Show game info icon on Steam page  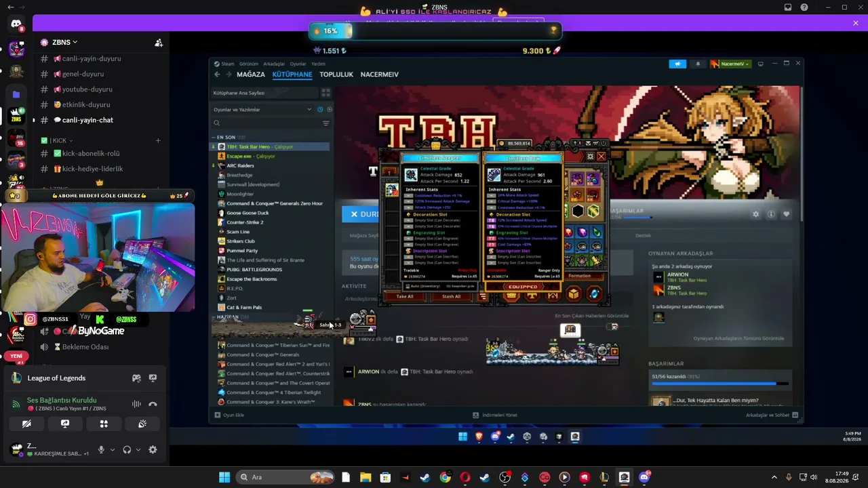click(x=771, y=214)
